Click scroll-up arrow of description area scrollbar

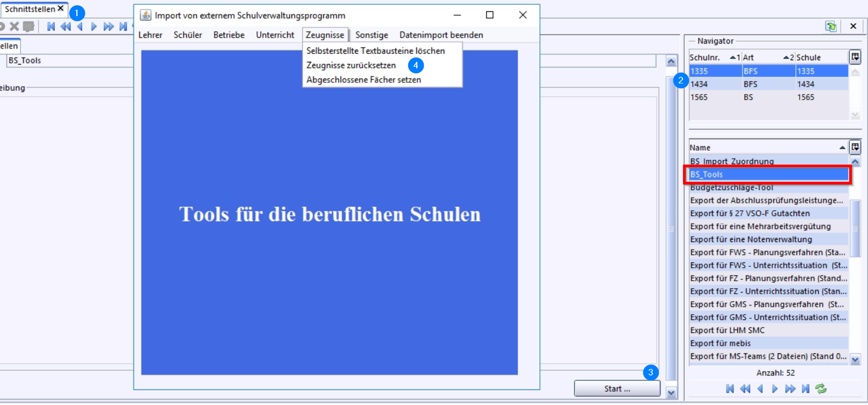point(671,61)
